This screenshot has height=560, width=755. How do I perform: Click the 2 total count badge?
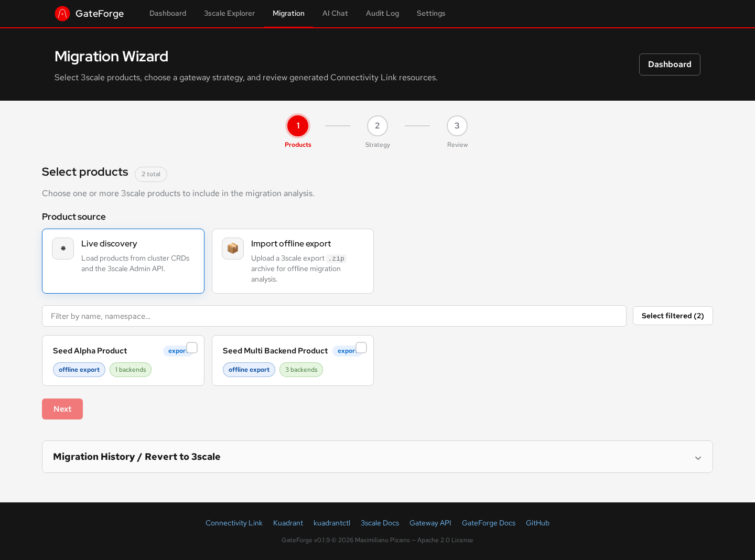151,174
